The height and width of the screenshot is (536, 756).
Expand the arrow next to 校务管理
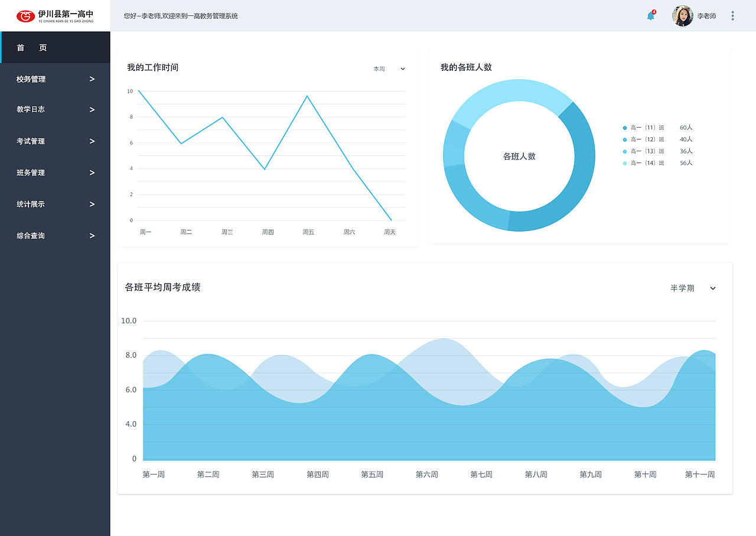point(92,79)
